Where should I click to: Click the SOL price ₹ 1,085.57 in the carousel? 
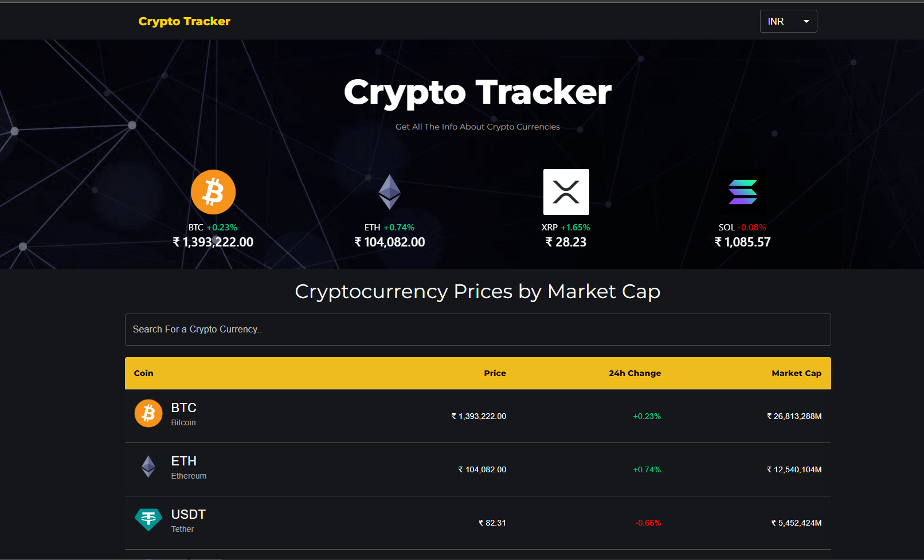tap(742, 242)
